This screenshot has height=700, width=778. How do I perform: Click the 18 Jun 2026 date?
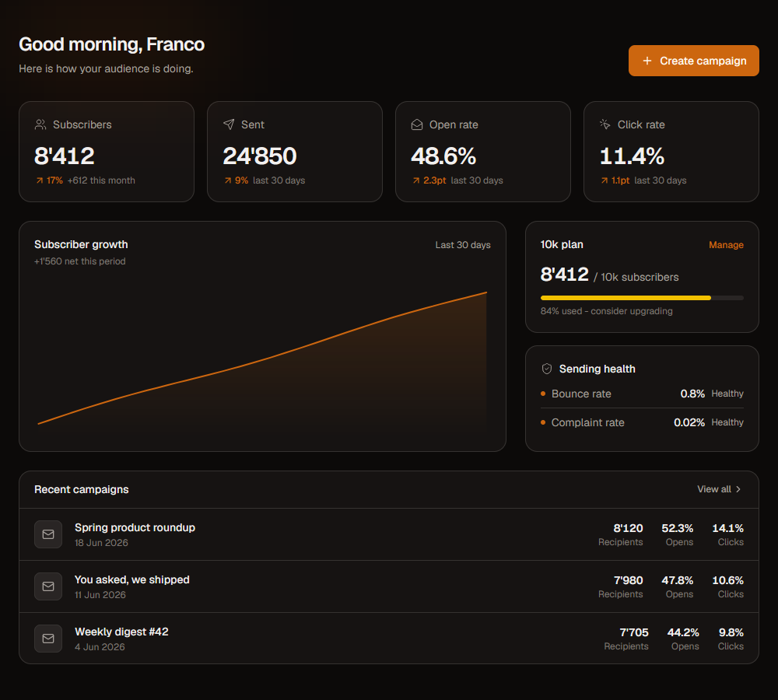[x=101, y=543]
